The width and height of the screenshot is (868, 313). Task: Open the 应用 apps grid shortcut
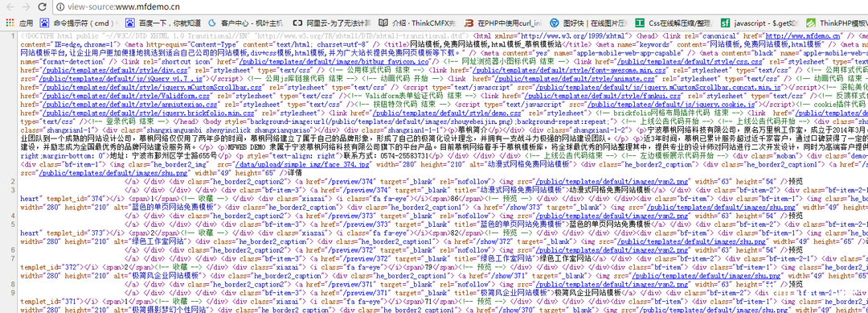19,23
